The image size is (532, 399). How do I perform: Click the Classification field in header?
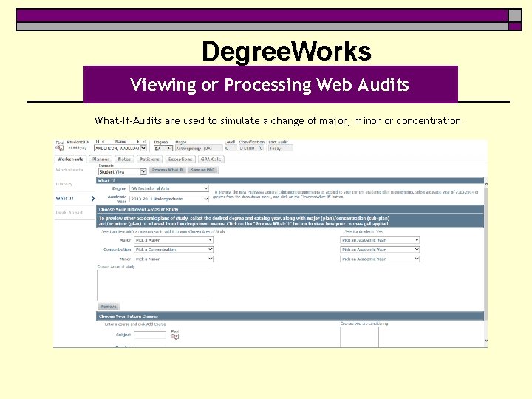click(251, 149)
